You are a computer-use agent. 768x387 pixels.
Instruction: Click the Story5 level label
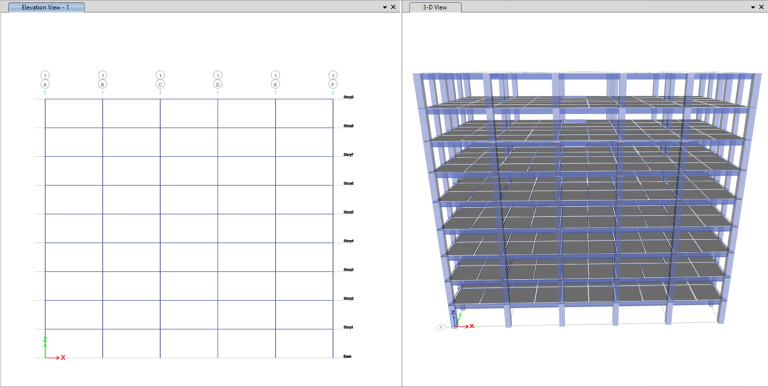point(349,212)
